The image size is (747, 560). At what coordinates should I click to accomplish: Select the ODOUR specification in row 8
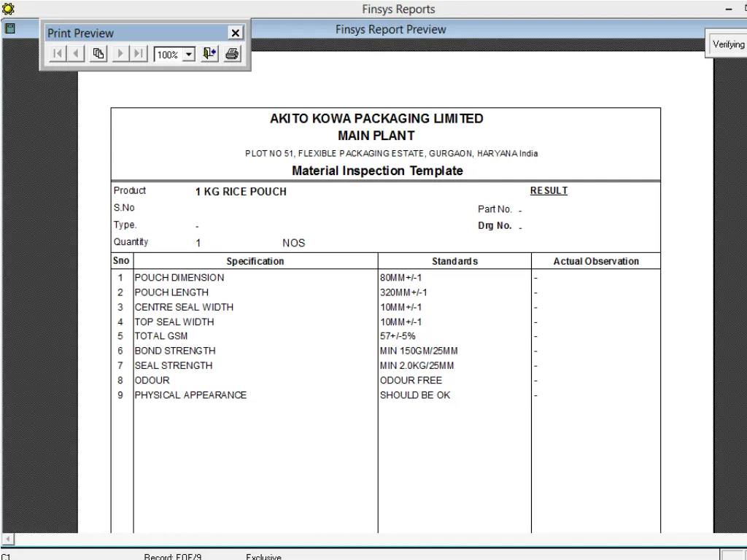(x=152, y=381)
